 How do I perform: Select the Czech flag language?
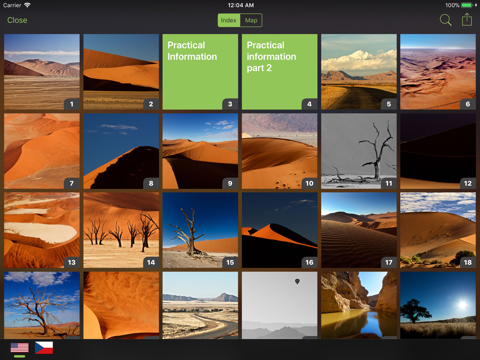(x=44, y=348)
